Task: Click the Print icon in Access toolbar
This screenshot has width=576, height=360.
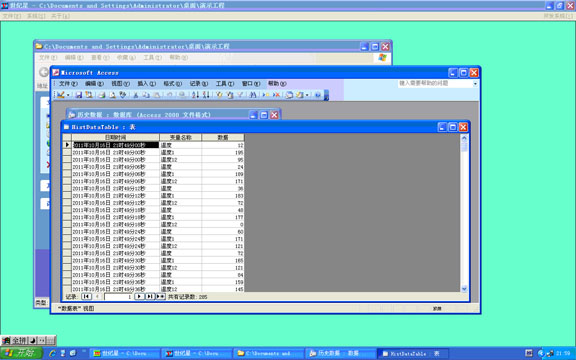Action: [x=102, y=95]
